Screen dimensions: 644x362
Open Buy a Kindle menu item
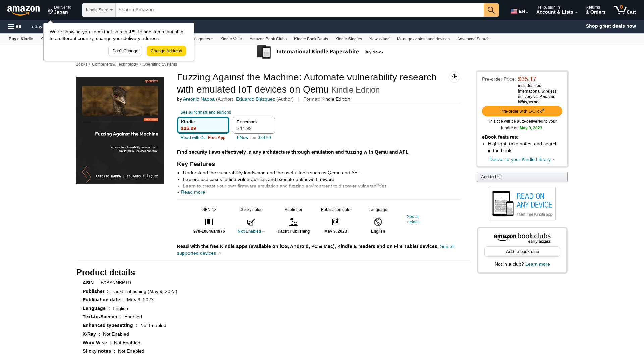pos(21,39)
